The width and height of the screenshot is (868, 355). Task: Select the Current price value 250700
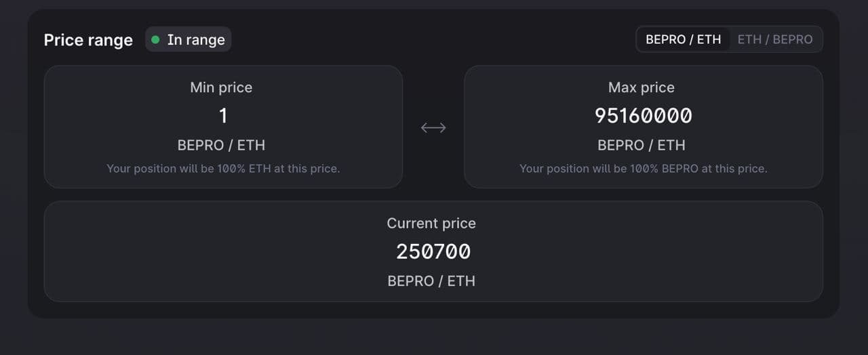pyautogui.click(x=433, y=251)
